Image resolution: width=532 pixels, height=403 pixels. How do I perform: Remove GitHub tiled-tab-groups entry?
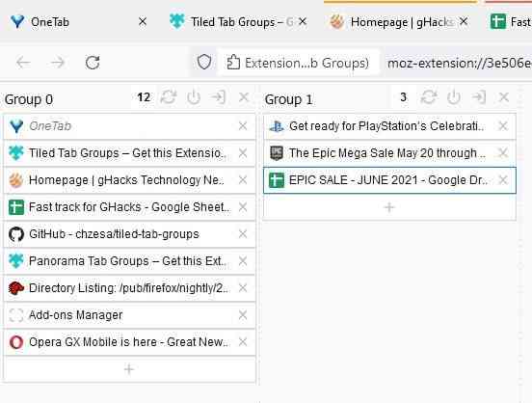point(243,234)
